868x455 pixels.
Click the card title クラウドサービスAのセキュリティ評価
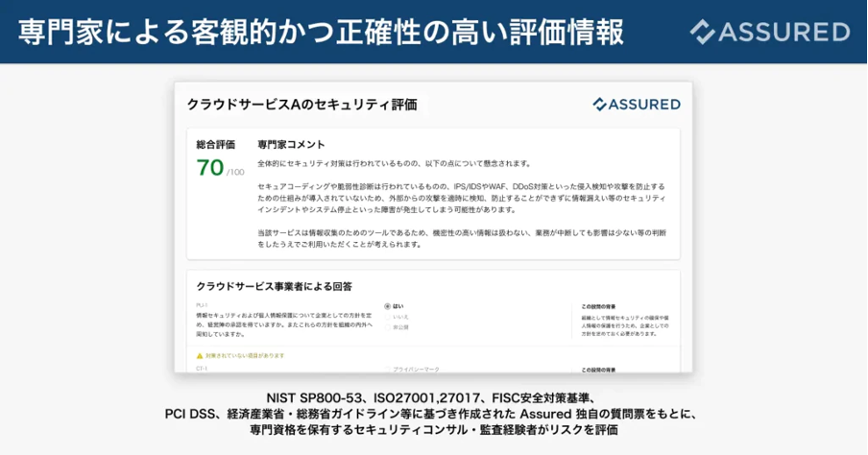pyautogui.click(x=301, y=105)
